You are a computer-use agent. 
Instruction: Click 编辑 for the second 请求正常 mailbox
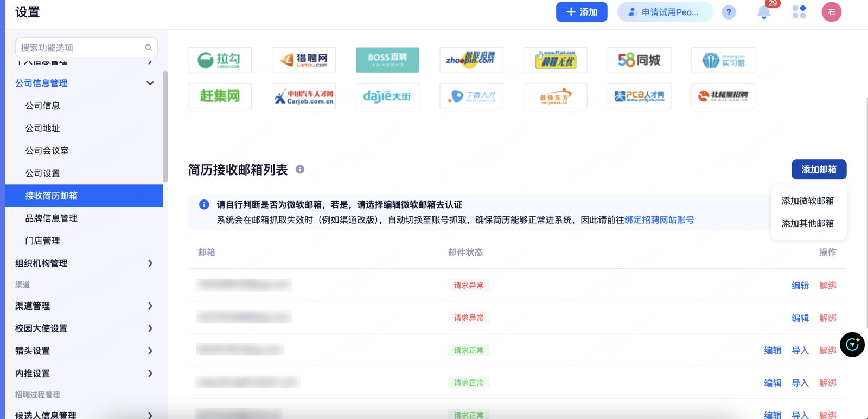773,383
